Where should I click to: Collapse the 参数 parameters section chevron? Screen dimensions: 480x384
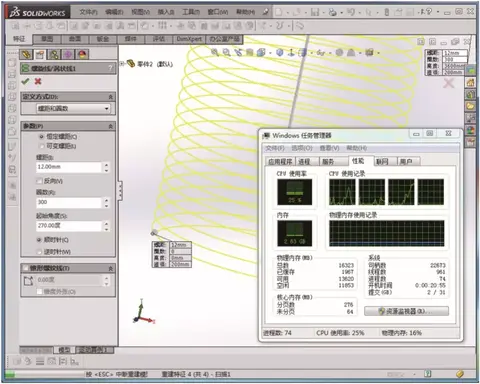point(111,126)
